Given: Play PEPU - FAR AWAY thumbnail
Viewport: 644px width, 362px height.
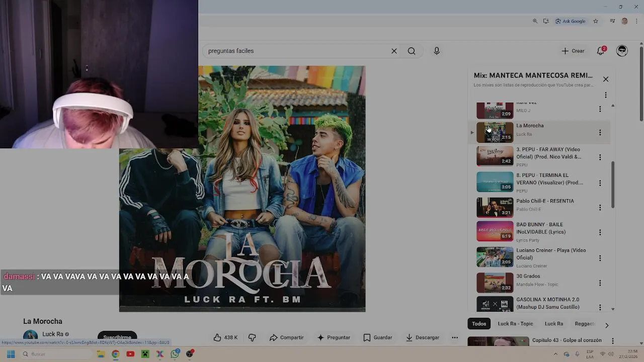Looking at the screenshot, I should tap(495, 156).
